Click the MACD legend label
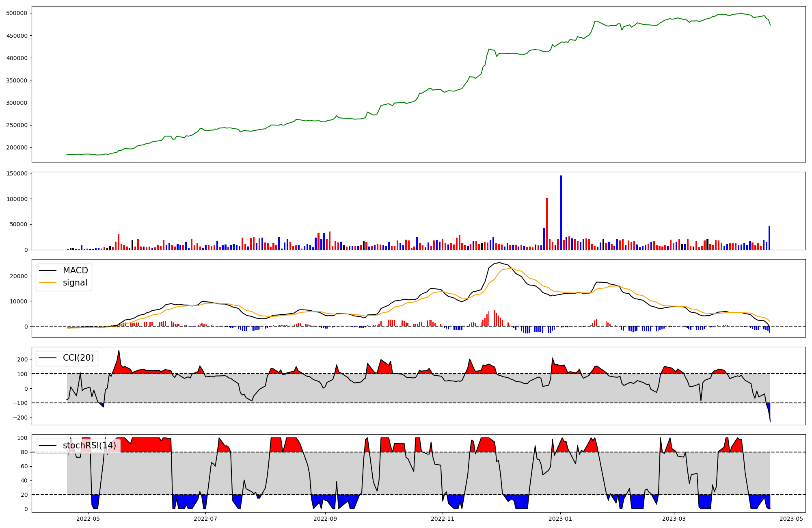 point(75,270)
